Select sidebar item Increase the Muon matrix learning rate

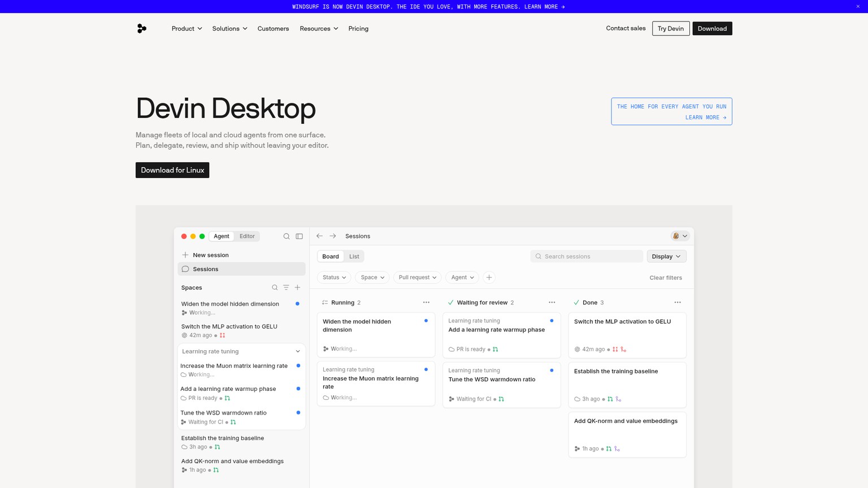tap(241, 370)
